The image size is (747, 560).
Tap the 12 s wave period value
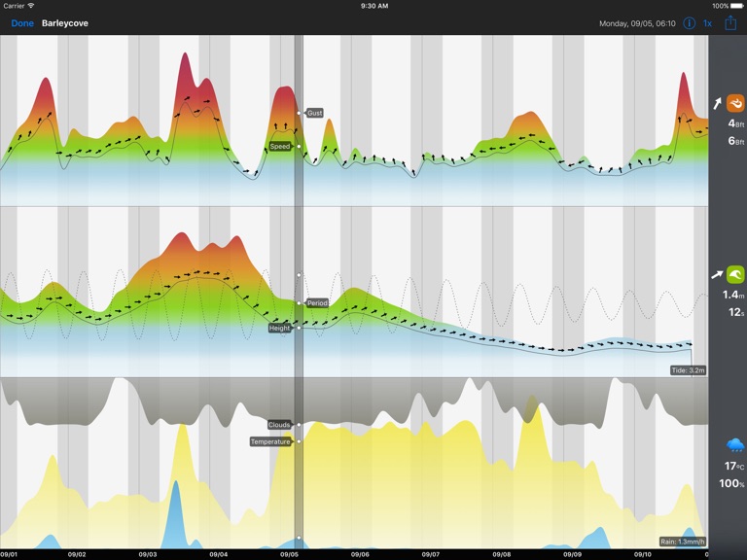[736, 312]
